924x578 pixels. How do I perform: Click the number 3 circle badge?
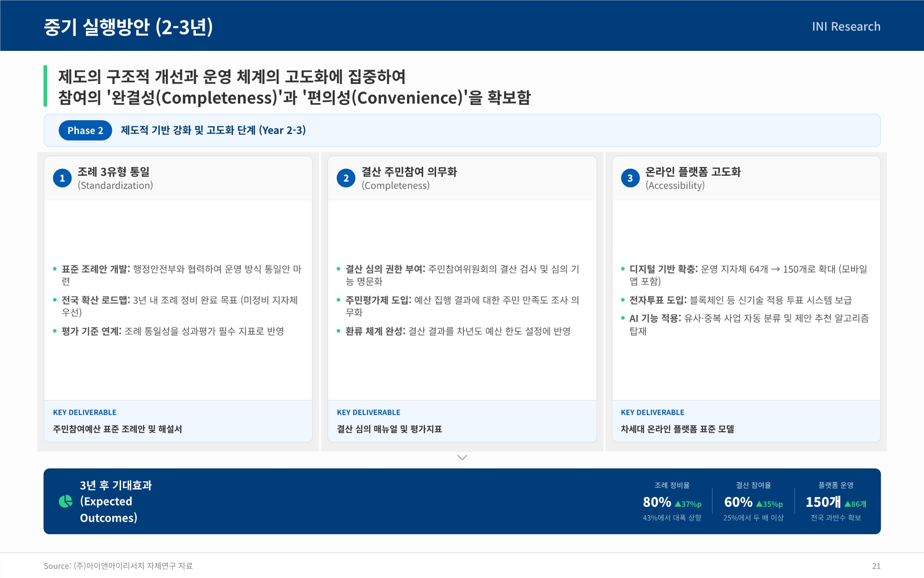(630, 178)
